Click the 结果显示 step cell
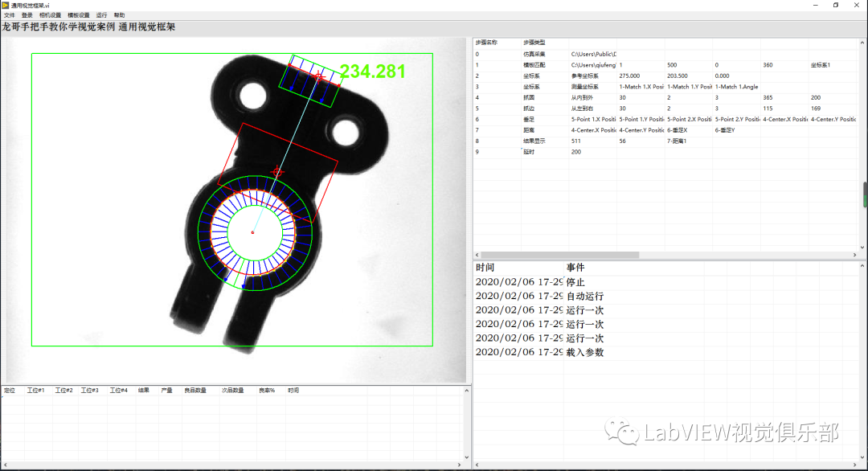The image size is (868, 471). point(534,141)
